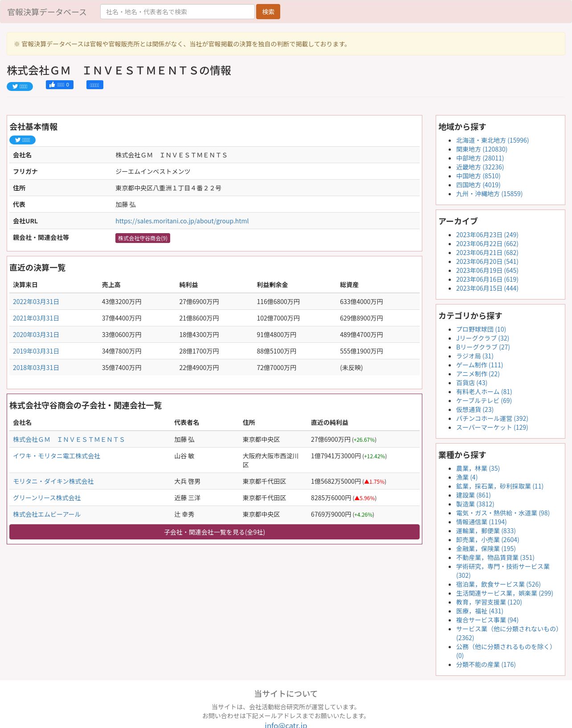Select 中部地方 (28011) region
The width and height of the screenshot is (572, 728).
[x=480, y=158]
